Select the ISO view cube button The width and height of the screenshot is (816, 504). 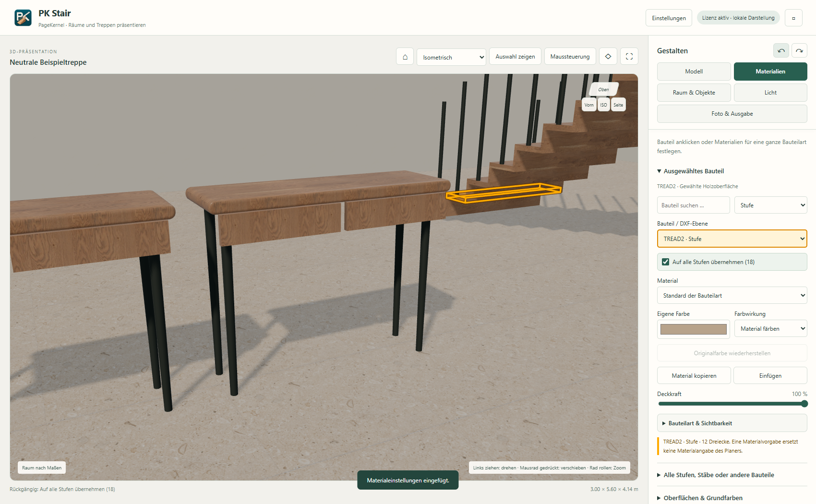tap(603, 105)
